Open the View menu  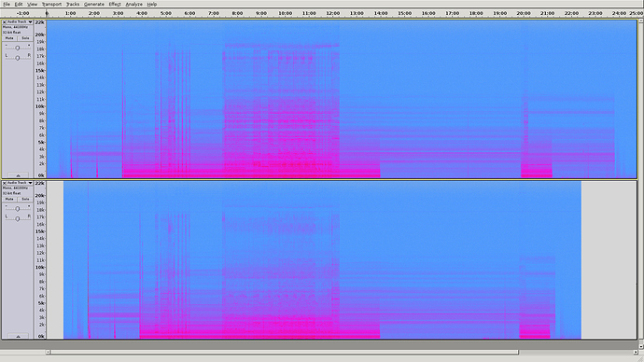tap(32, 4)
